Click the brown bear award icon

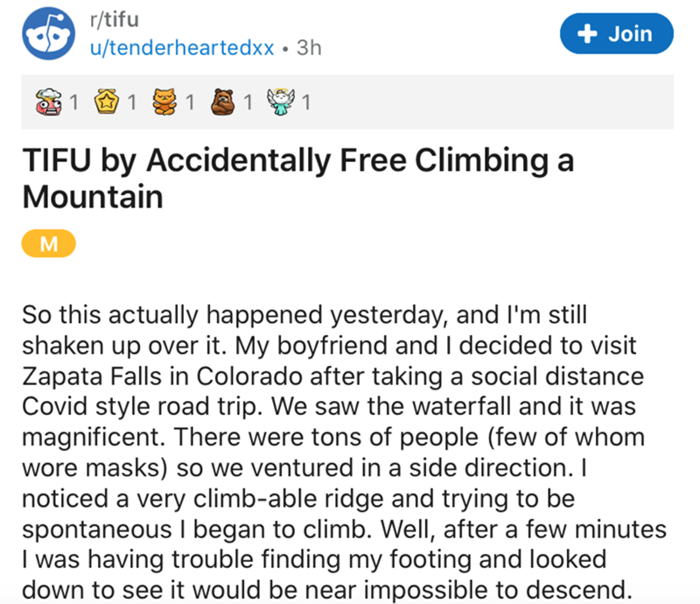click(x=223, y=104)
